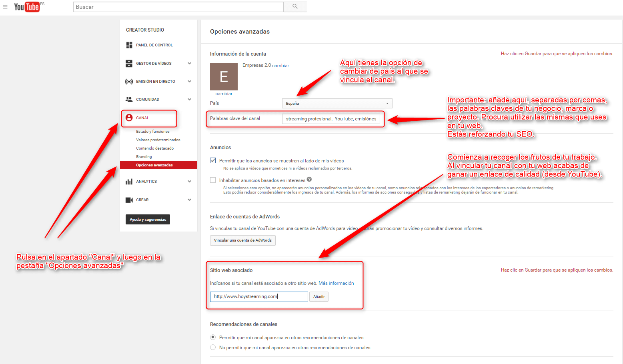Click Vincular una cuenta de AdWords
This screenshot has width=623, height=364.
[x=243, y=240]
